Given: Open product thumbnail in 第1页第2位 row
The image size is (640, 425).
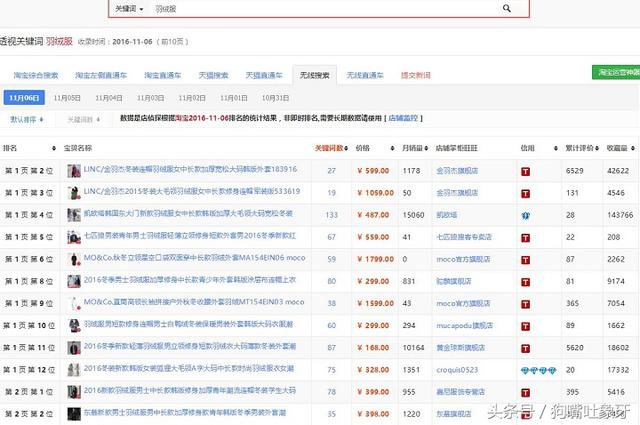Looking at the screenshot, I should [x=74, y=171].
